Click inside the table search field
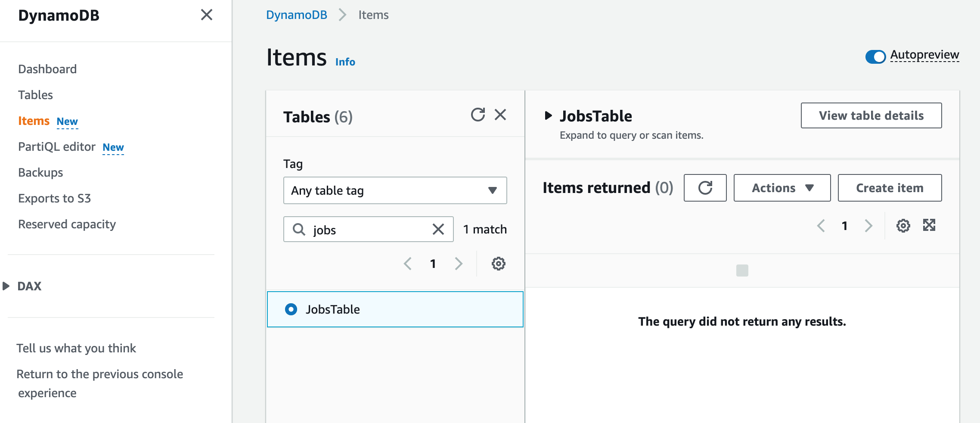Screen dimensions: 980x423 point(368,229)
